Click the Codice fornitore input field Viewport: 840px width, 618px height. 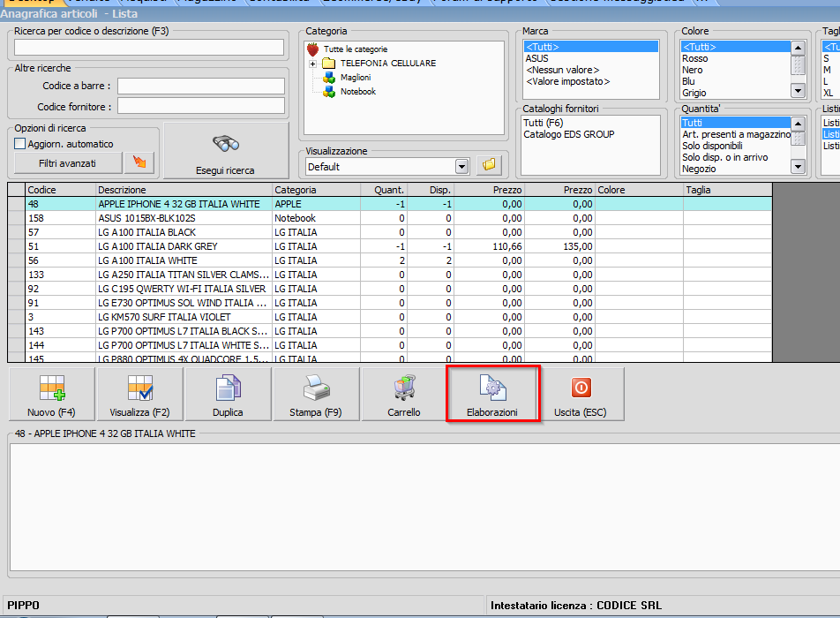click(201, 106)
